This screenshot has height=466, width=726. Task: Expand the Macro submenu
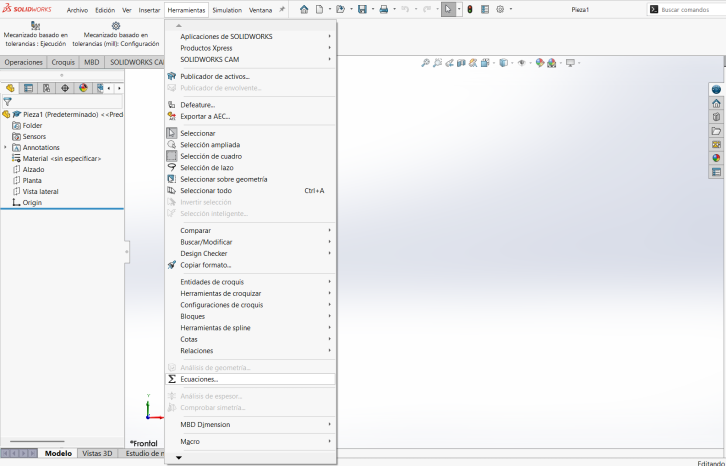250,442
